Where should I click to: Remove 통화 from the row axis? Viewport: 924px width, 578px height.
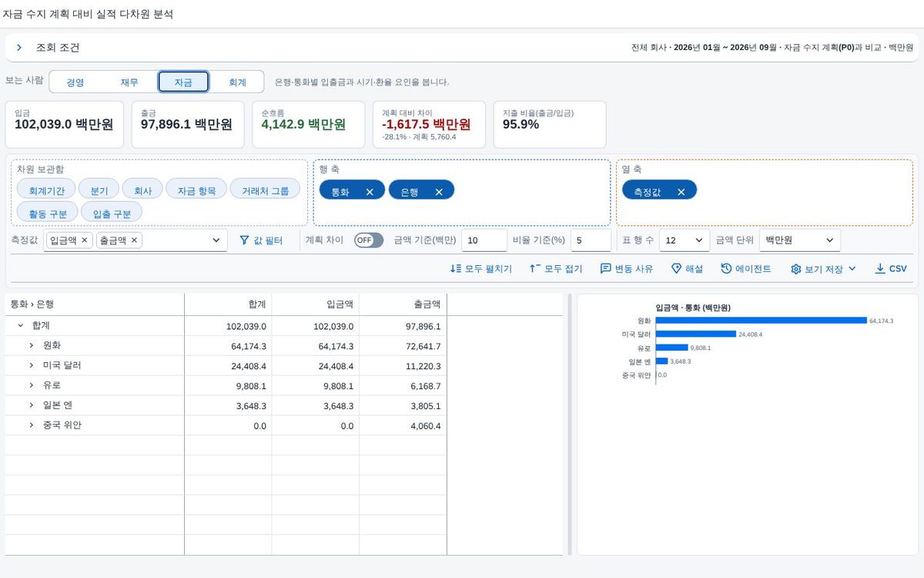[x=370, y=192]
